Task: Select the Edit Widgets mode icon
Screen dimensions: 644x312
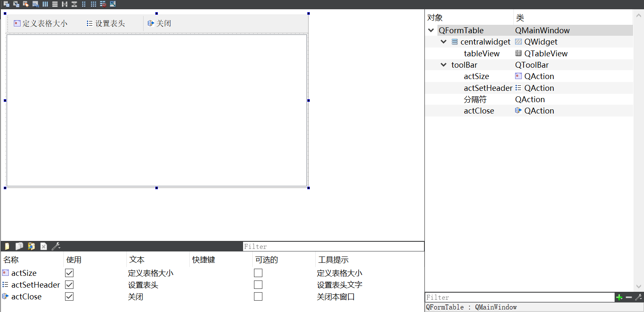Action: click(7, 4)
